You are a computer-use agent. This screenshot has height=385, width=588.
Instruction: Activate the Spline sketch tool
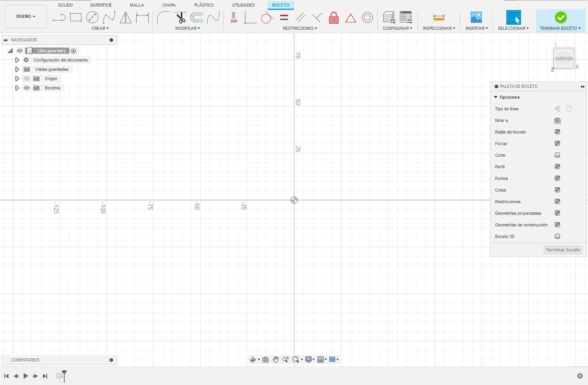tap(109, 17)
